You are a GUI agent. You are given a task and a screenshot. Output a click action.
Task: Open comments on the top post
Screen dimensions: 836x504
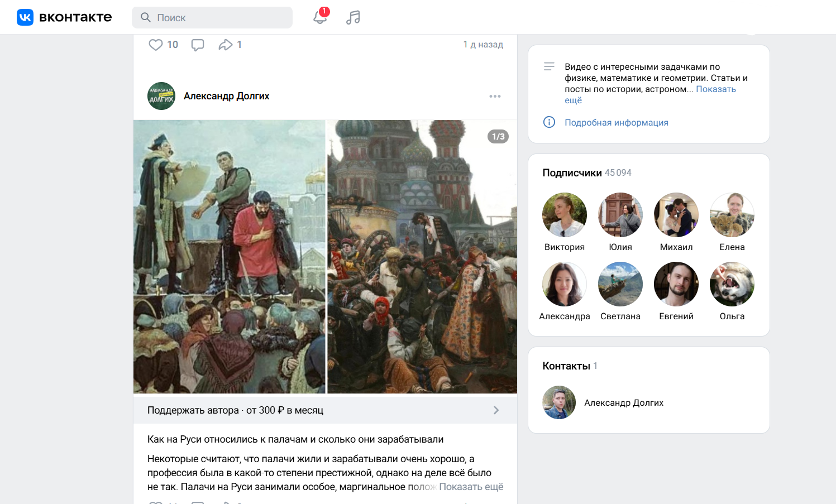click(x=198, y=45)
